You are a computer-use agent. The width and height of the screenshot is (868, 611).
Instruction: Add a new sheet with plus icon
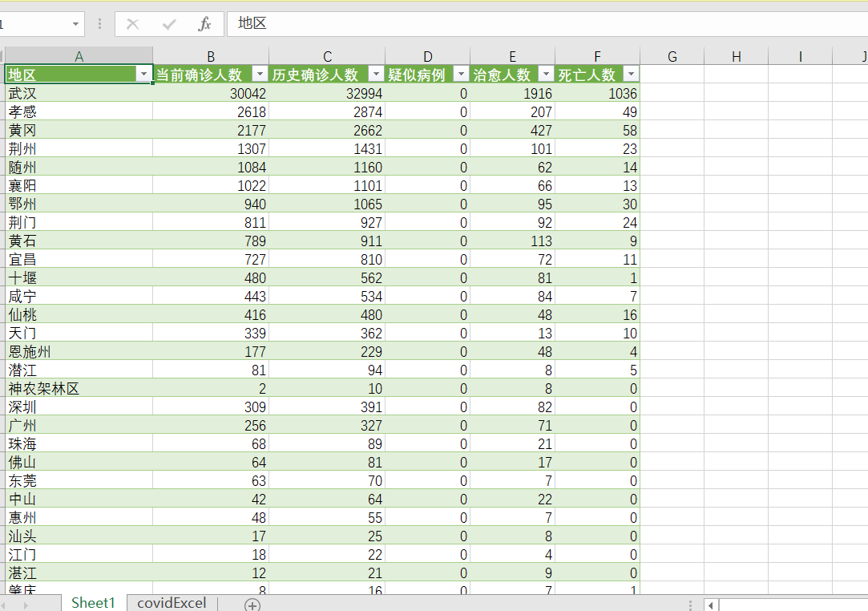[252, 605]
